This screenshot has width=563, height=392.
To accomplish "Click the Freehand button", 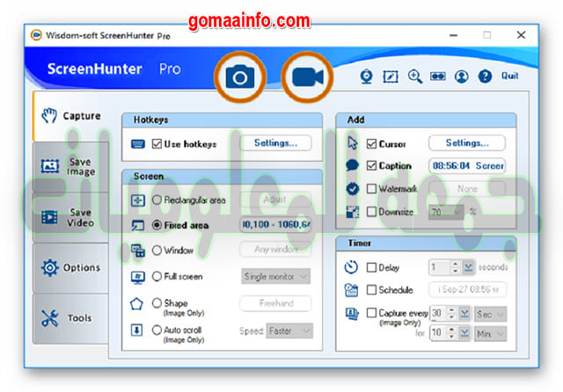I will tap(275, 303).
